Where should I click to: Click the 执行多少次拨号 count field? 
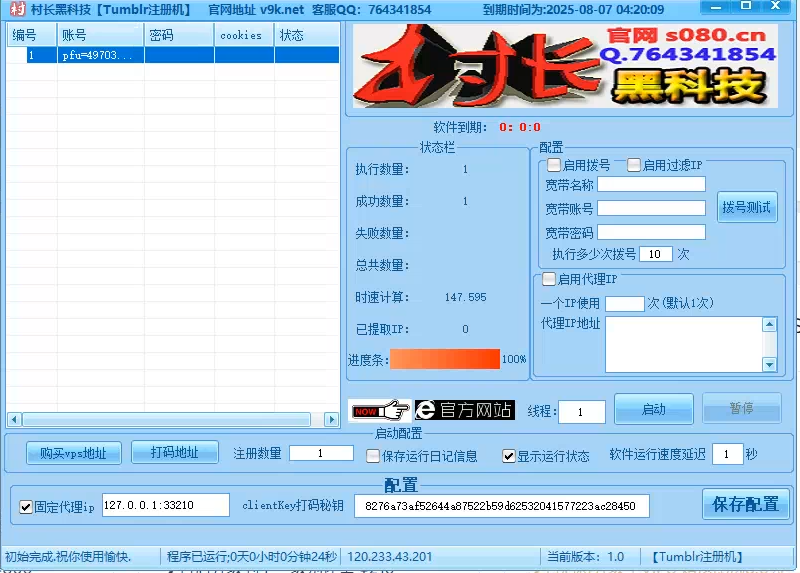coord(656,254)
